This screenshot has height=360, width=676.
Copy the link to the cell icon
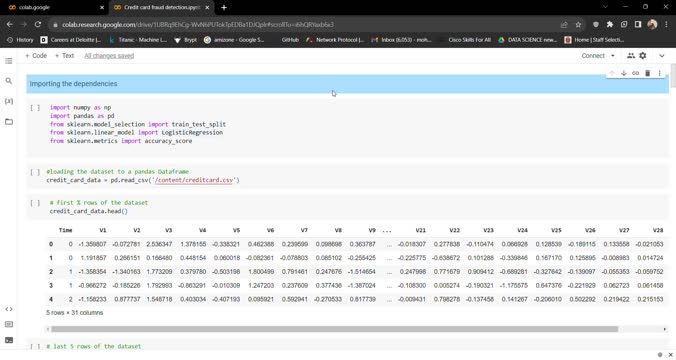[x=635, y=73]
